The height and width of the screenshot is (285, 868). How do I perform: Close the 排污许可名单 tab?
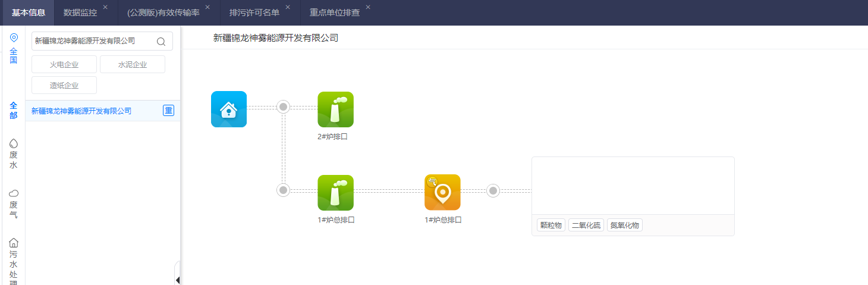[288, 7]
